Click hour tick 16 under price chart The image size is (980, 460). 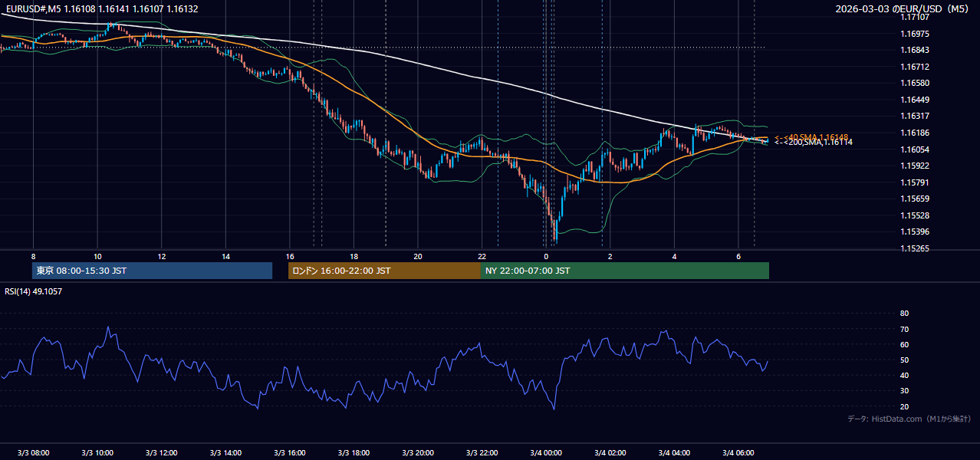click(290, 256)
